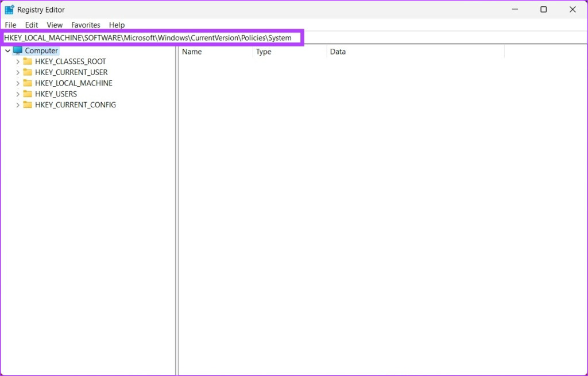The height and width of the screenshot is (376, 588).
Task: Click the HKEY_CURRENT_CONFIG folder icon
Action: 28,104
